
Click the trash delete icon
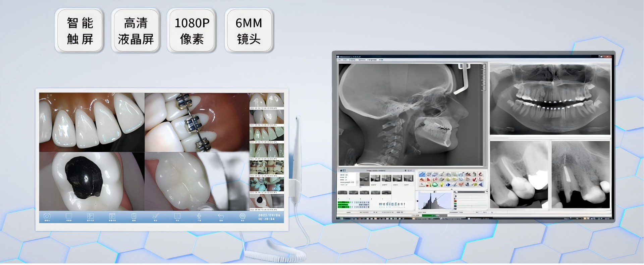(x=134, y=216)
